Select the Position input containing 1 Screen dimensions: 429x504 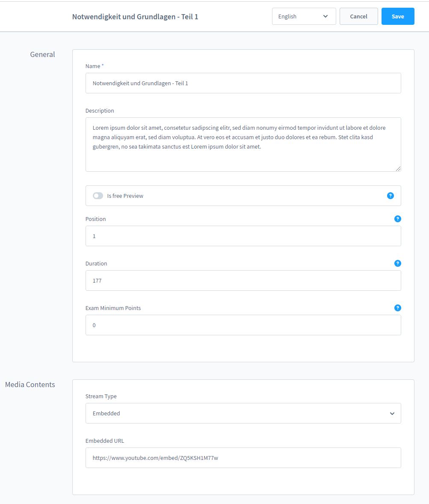pyautogui.click(x=243, y=236)
